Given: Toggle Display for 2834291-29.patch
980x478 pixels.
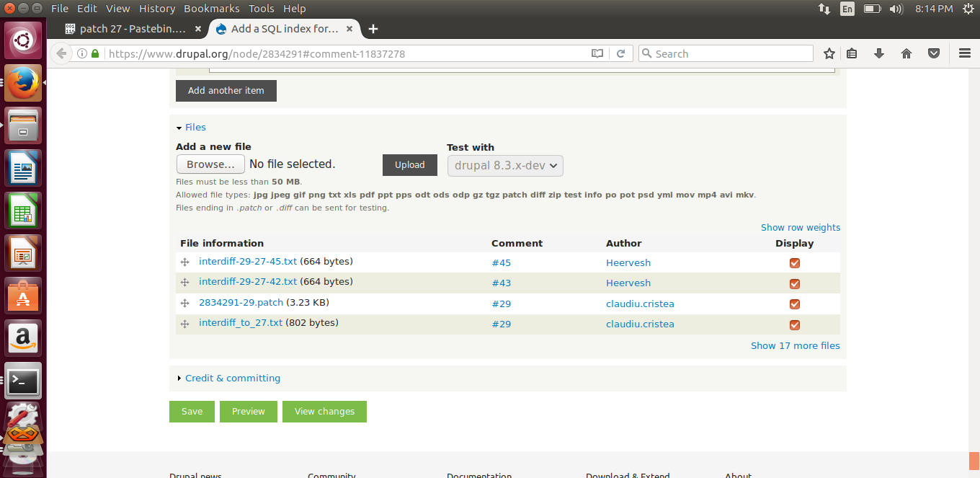Looking at the screenshot, I should [794, 304].
